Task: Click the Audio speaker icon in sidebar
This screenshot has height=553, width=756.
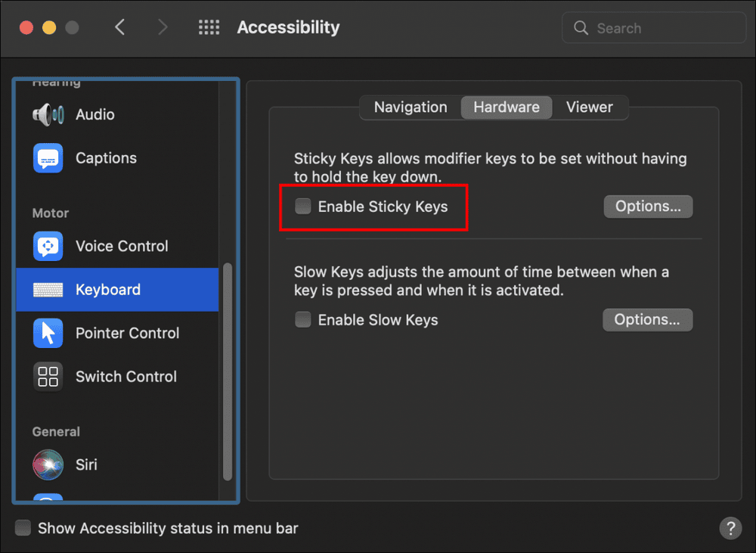Action: coord(48,115)
